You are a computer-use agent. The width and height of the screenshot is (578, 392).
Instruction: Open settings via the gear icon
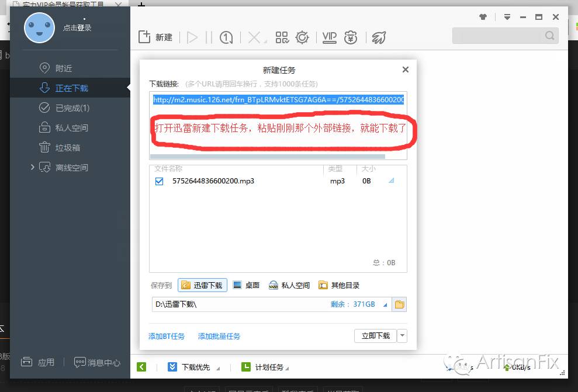click(302, 37)
